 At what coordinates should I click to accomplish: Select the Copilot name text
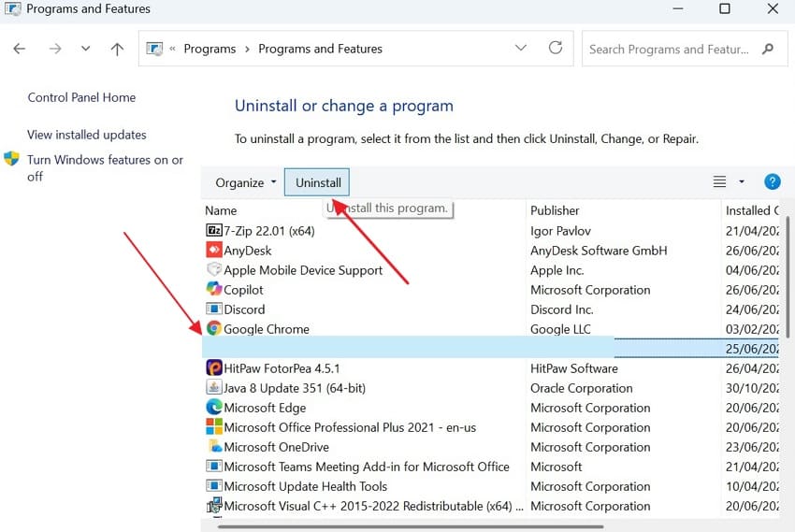243,290
